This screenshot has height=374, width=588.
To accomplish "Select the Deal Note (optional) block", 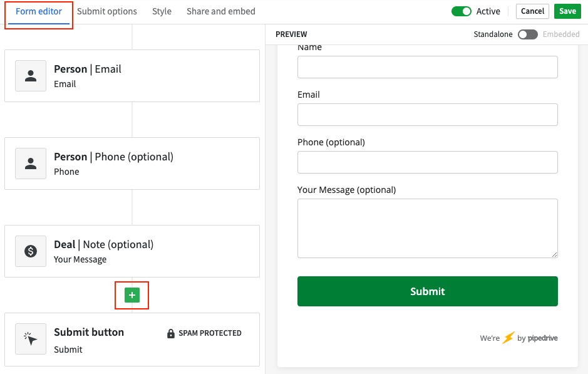I will pos(132,251).
